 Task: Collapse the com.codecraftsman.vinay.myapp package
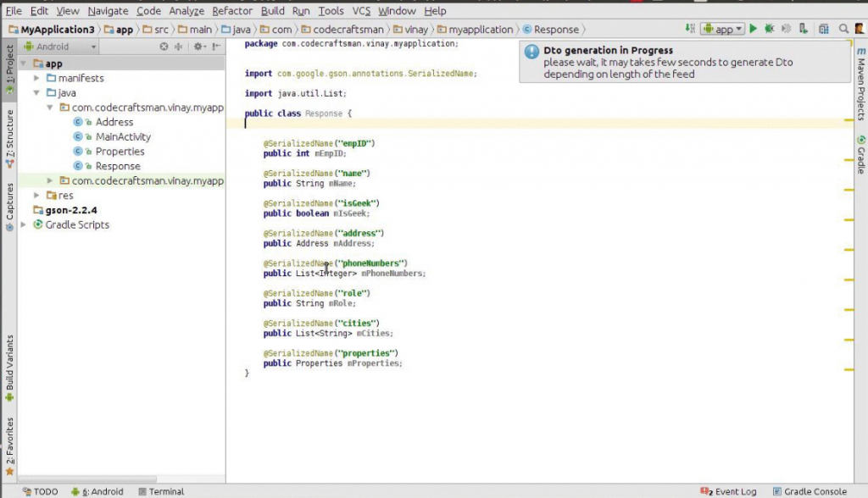point(49,108)
